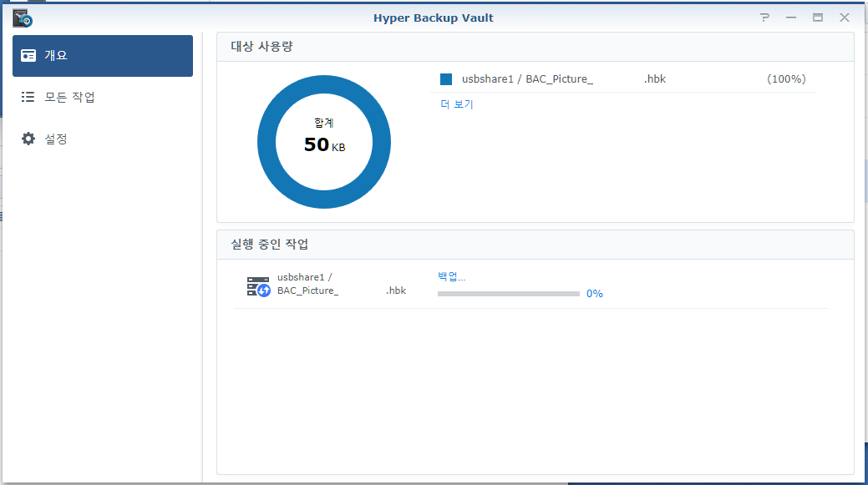Viewport: 868px width, 485px height.
Task: Open the 개요 overview tab
Action: click(103, 56)
